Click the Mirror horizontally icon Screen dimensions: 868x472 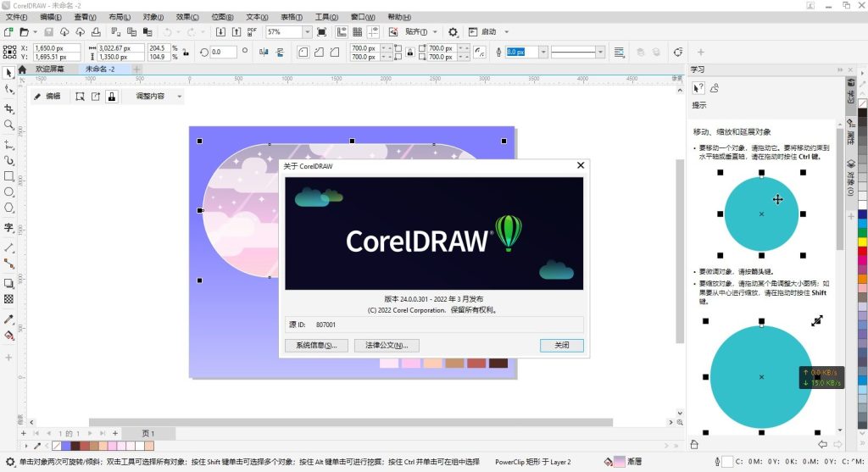pos(264,52)
